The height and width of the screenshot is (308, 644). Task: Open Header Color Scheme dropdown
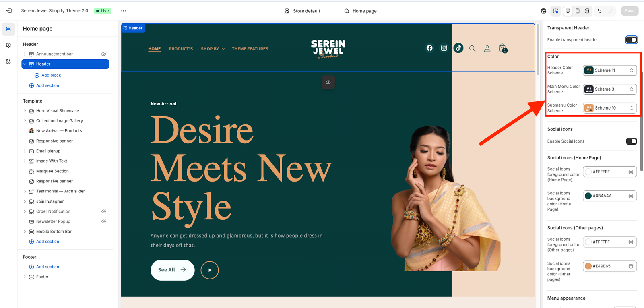coord(610,70)
